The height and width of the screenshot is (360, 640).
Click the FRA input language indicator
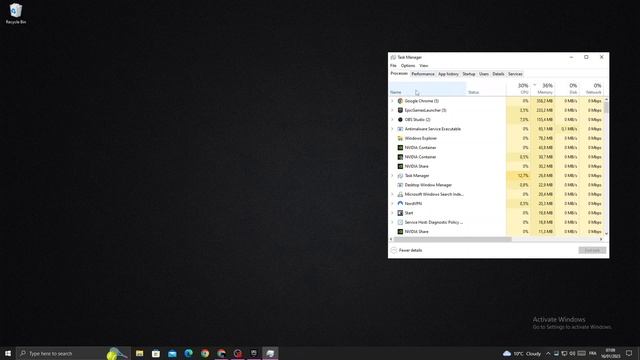(593, 353)
